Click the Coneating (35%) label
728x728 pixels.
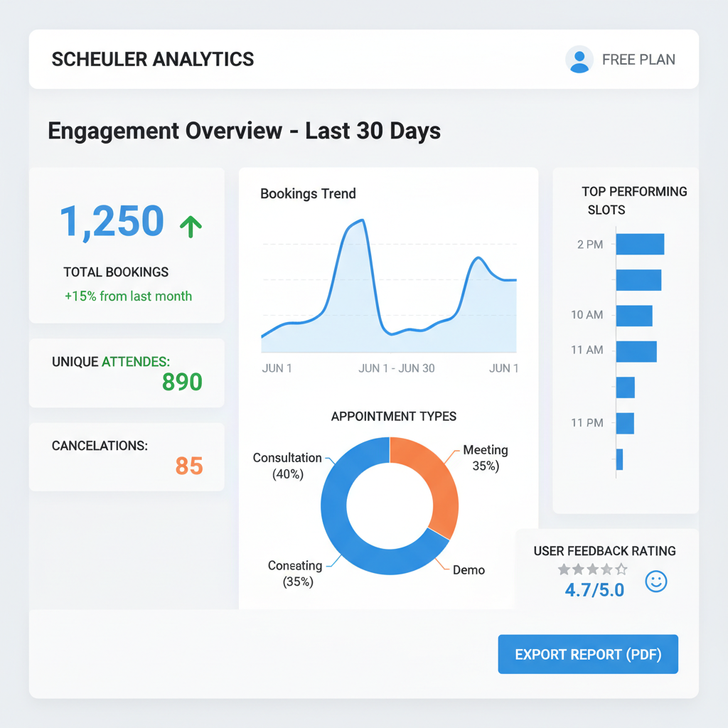pyautogui.click(x=295, y=574)
